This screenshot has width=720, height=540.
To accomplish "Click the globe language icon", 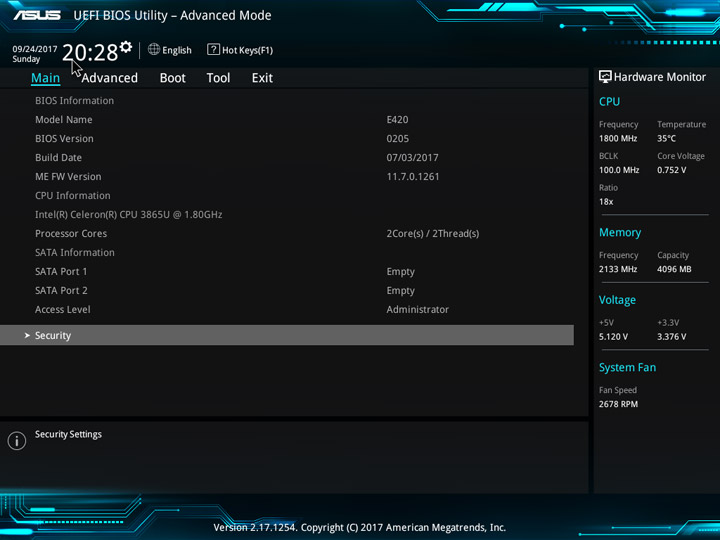I will pyautogui.click(x=154, y=49).
